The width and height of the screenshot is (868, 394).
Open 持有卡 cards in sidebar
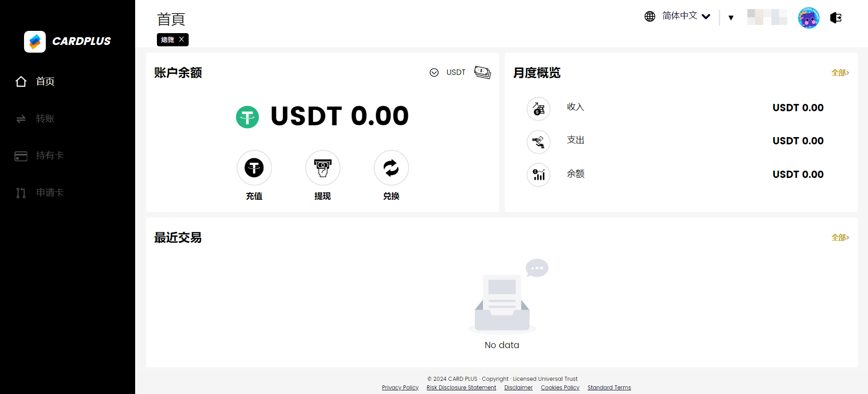click(x=49, y=156)
